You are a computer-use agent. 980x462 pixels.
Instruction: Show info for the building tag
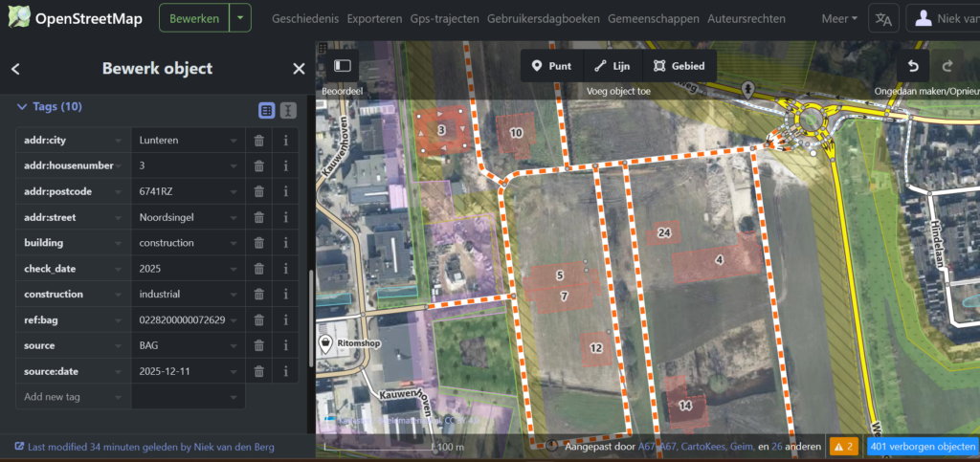click(285, 243)
